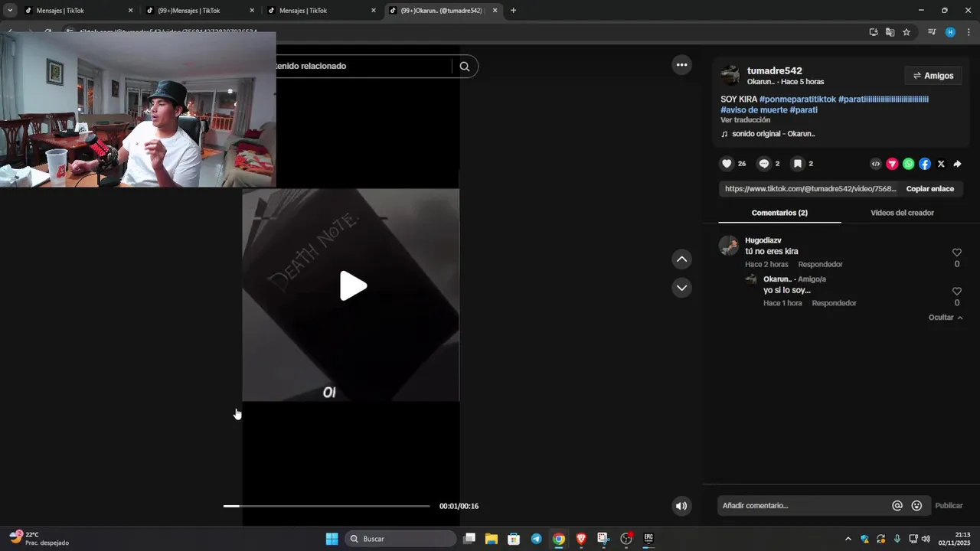Open #ponmeparatitiktok hashtag

pos(797,99)
